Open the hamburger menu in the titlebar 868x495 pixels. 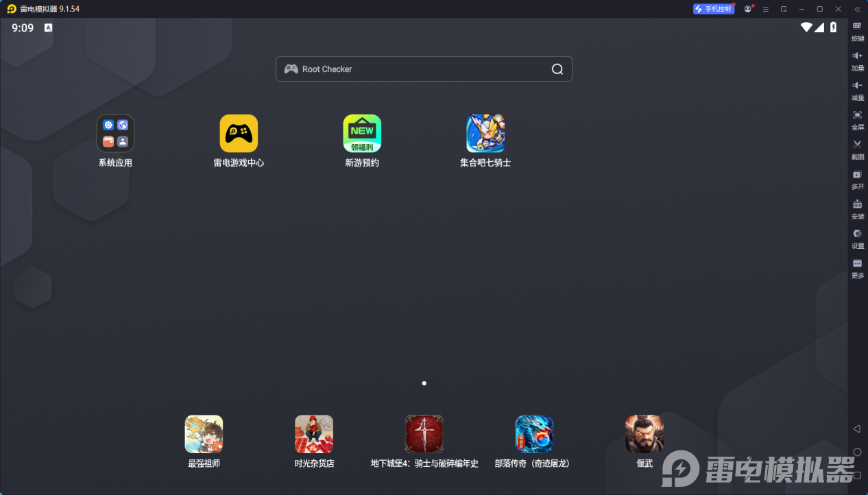tap(765, 9)
